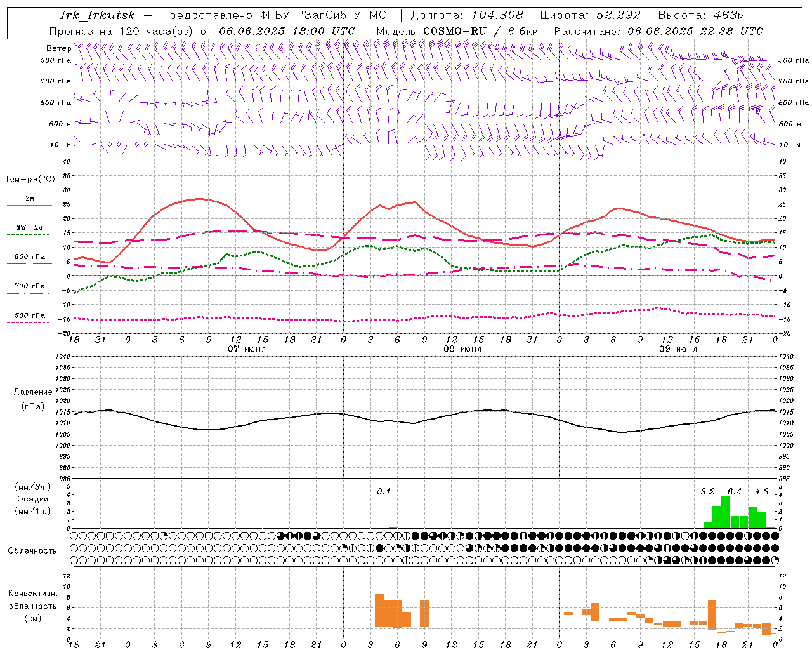Click the Осадки panel label
The width and height of the screenshot is (812, 650).
(x=33, y=499)
